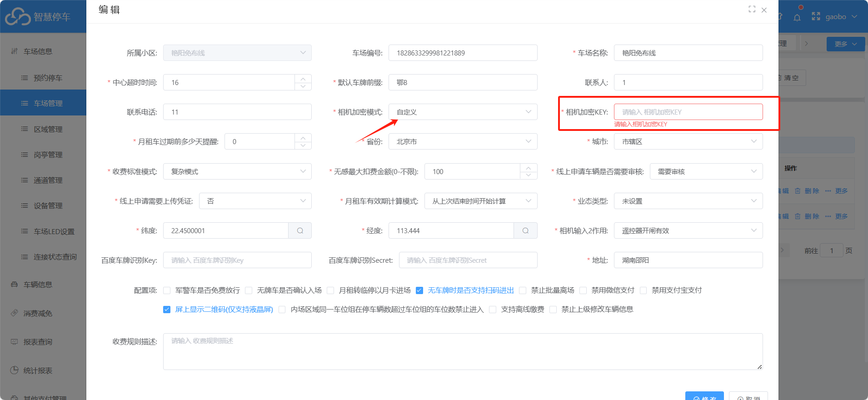Decrease 月租车过期前多少天提醒 with the down arrow
Viewport: 868px width, 400px height.
[x=303, y=145]
